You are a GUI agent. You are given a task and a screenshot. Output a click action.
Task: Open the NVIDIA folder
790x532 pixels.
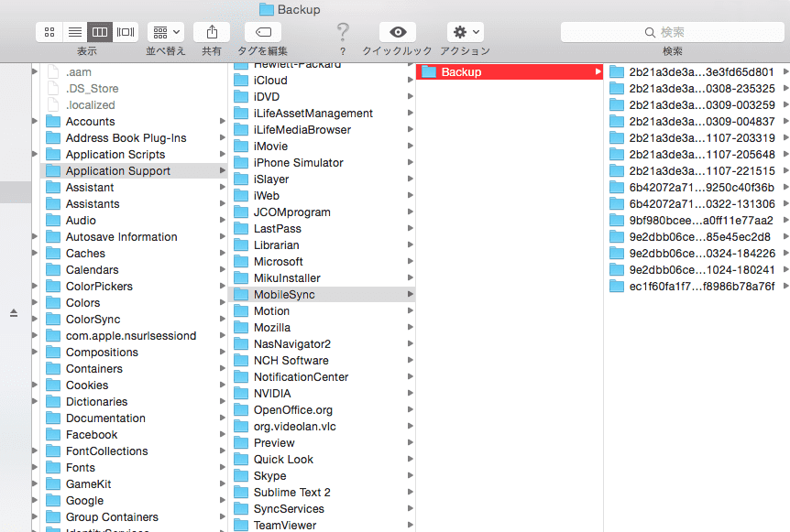(x=322, y=393)
